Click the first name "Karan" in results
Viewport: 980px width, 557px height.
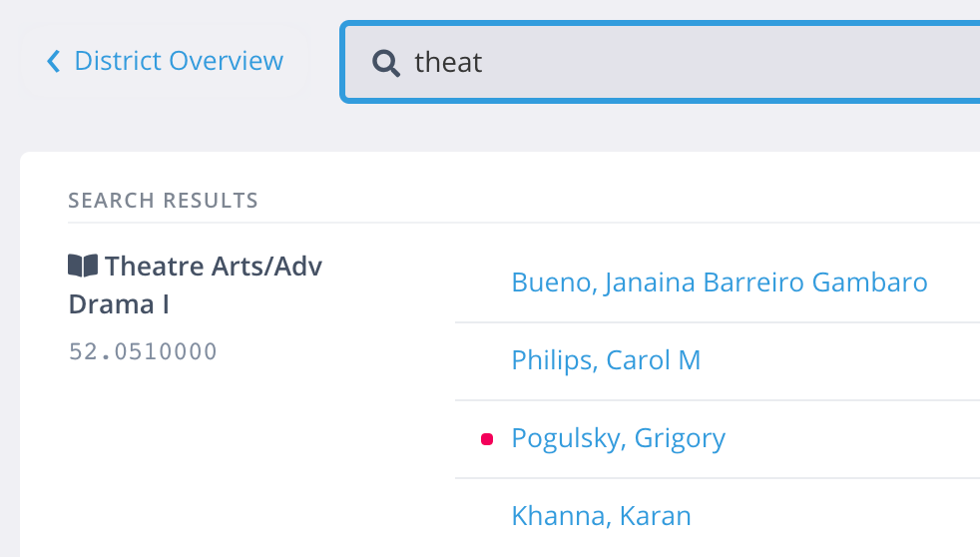pyautogui.click(x=655, y=516)
